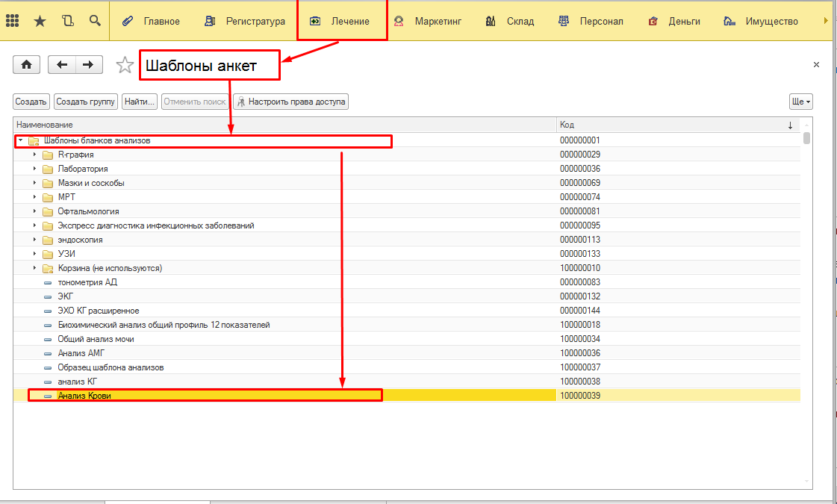The width and height of the screenshot is (837, 504).
Task: Open the Регистратура section
Action: coord(245,21)
